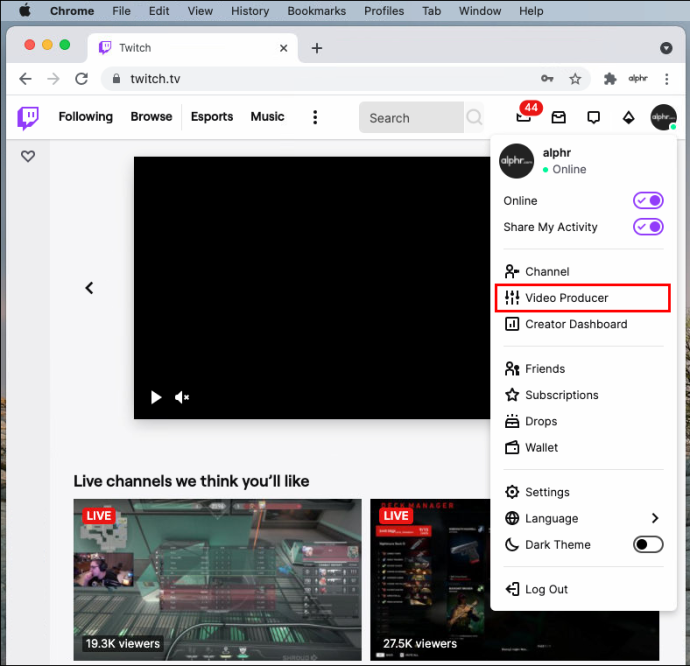690x666 pixels.
Task: Disable Share My Activity toggle
Action: [x=648, y=227]
